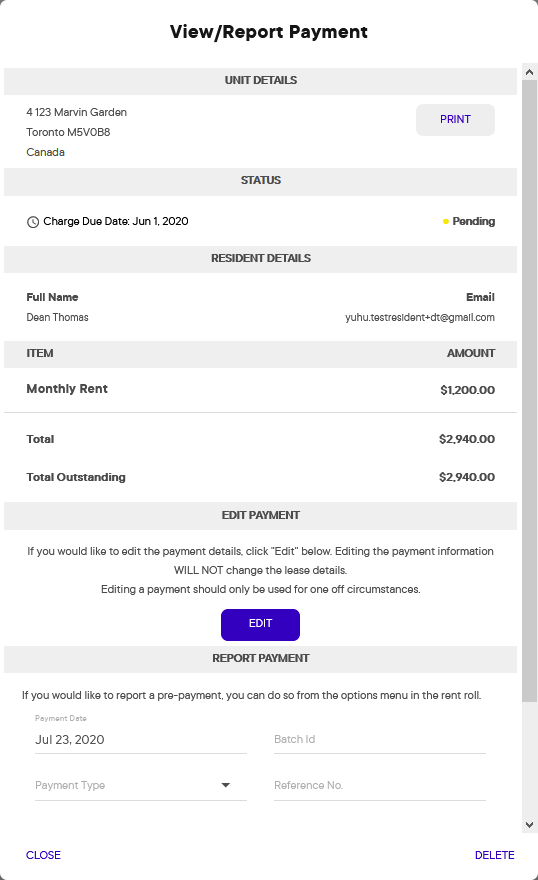The width and height of the screenshot is (538, 880).
Task: Click the clock icon beside Charge Due Date
Action: click(x=33, y=222)
